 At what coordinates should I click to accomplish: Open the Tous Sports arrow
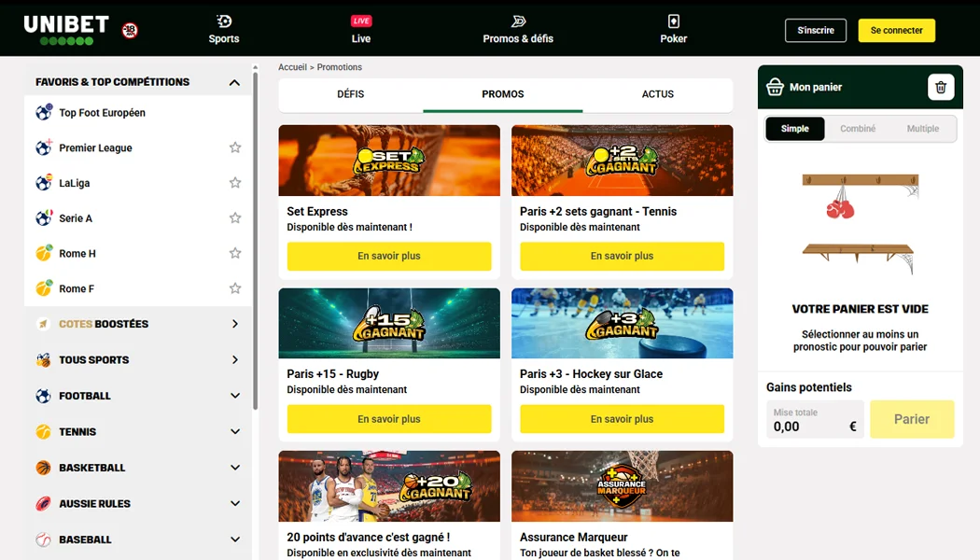[x=235, y=360]
